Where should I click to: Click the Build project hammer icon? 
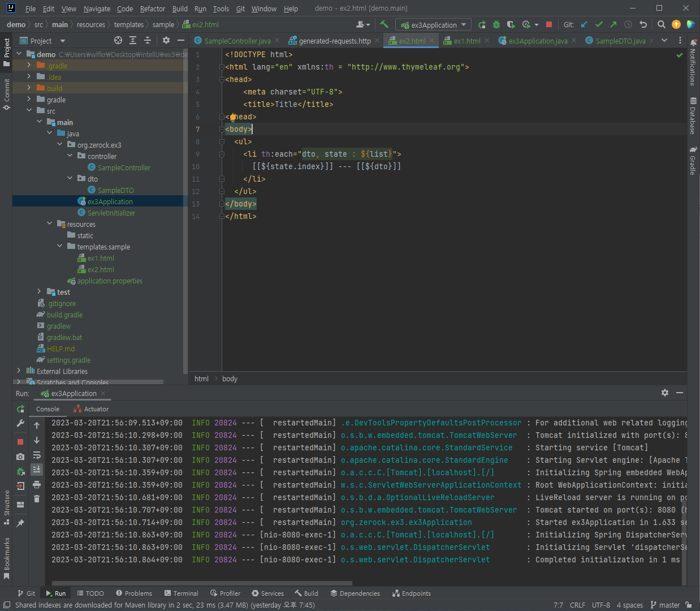(x=384, y=24)
